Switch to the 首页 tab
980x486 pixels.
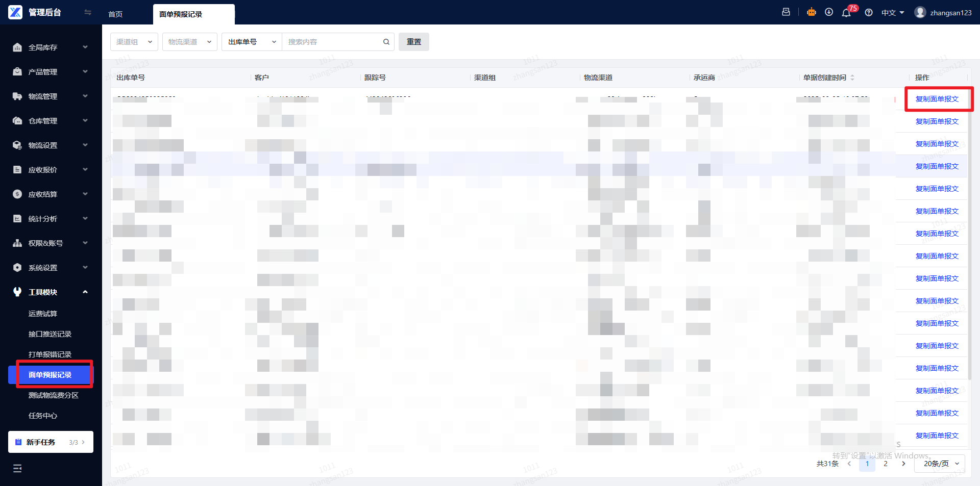coord(115,14)
